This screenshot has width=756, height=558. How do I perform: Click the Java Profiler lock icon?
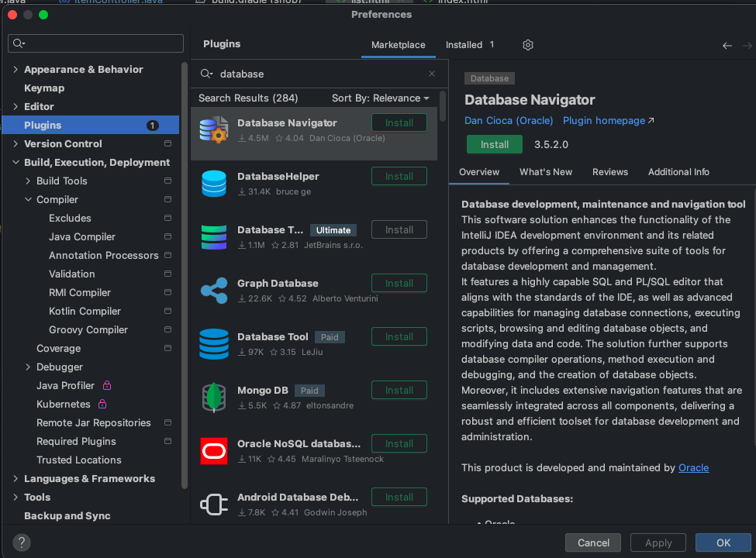(107, 385)
